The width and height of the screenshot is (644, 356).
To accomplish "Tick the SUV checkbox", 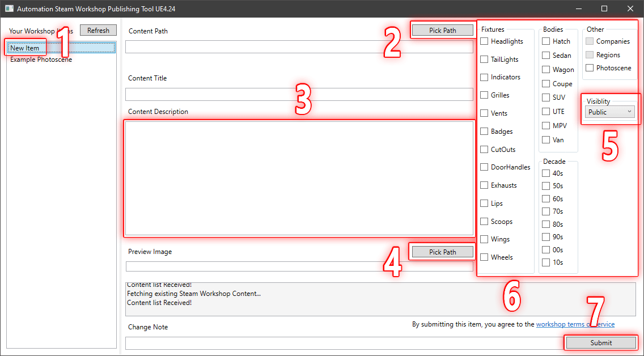I will point(546,98).
